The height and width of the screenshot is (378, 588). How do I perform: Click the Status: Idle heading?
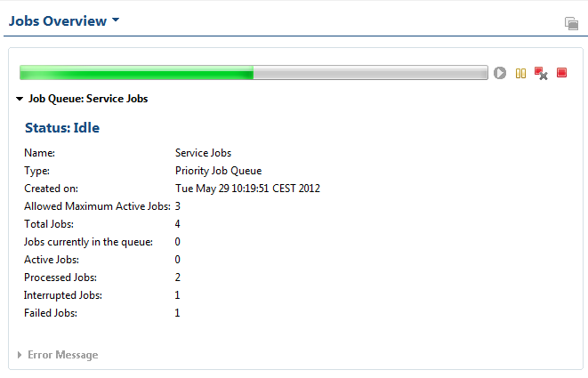point(62,128)
